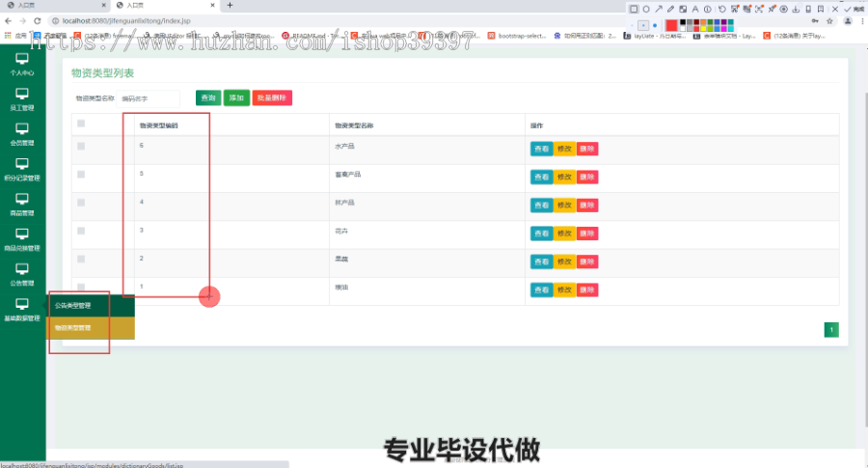Click 修改 for 果蔬 row

[x=564, y=262]
